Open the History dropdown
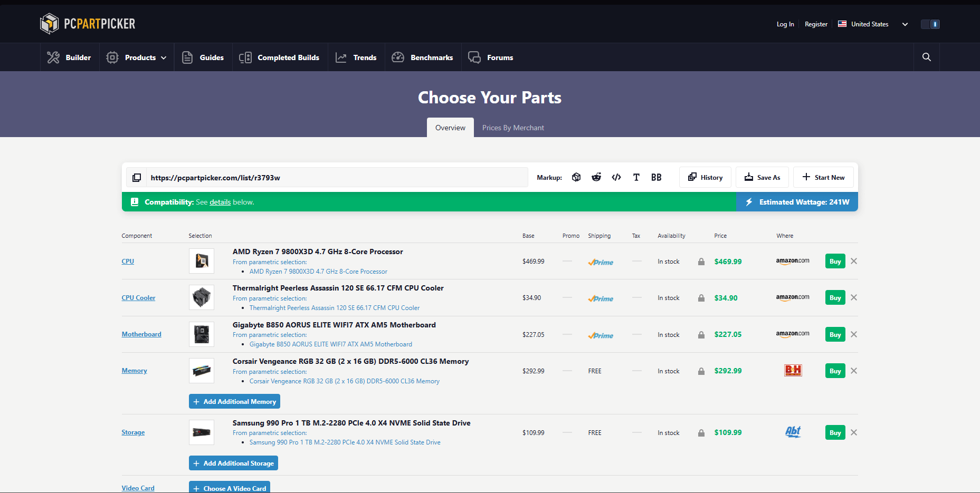This screenshot has width=980, height=493. [x=705, y=177]
